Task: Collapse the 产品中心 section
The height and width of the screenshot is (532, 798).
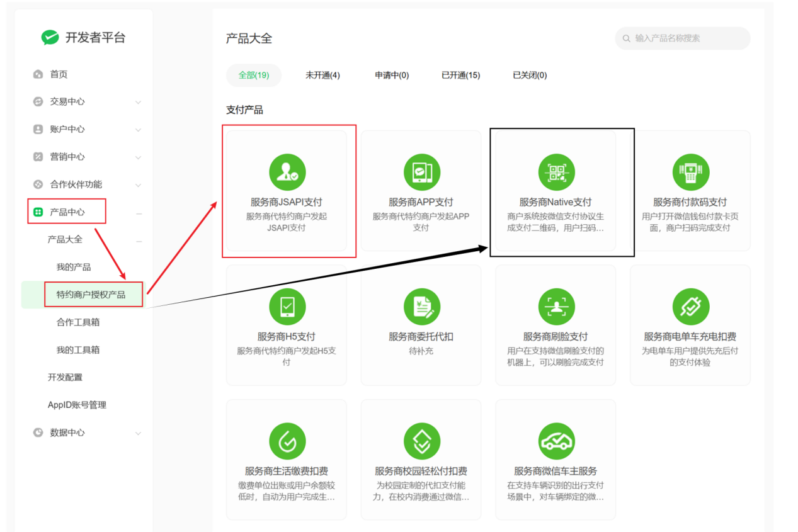Action: 139,213
